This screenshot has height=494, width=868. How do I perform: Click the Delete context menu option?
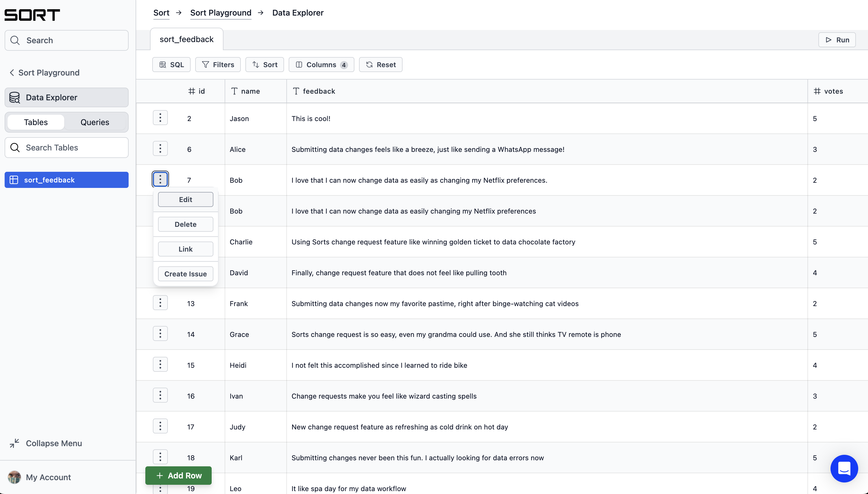pyautogui.click(x=185, y=224)
